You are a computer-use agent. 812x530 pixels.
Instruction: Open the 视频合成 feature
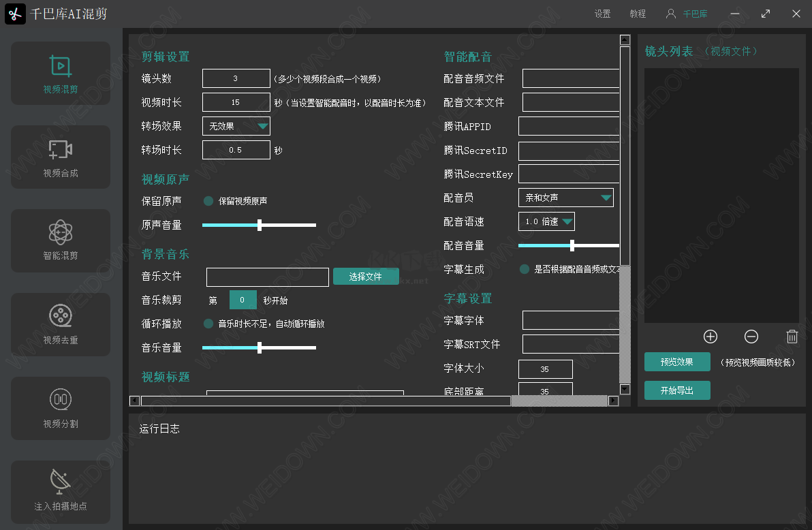(60, 157)
